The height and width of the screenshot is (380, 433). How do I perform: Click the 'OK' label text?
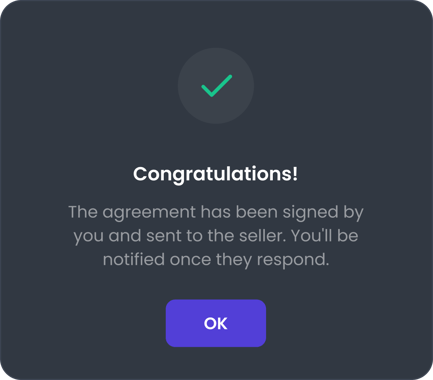pyautogui.click(x=216, y=323)
